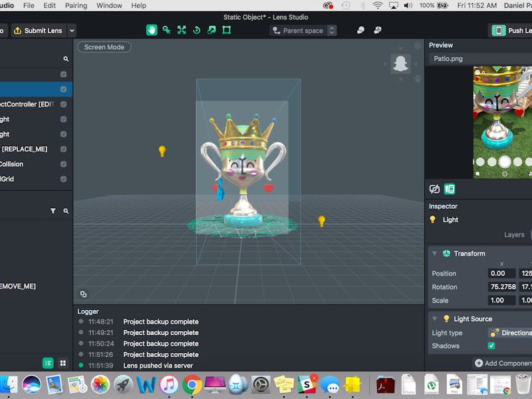Image resolution: width=532 pixels, height=399 pixels.
Task: Toggle visibility checkbox for Collision object
Action: point(63,164)
